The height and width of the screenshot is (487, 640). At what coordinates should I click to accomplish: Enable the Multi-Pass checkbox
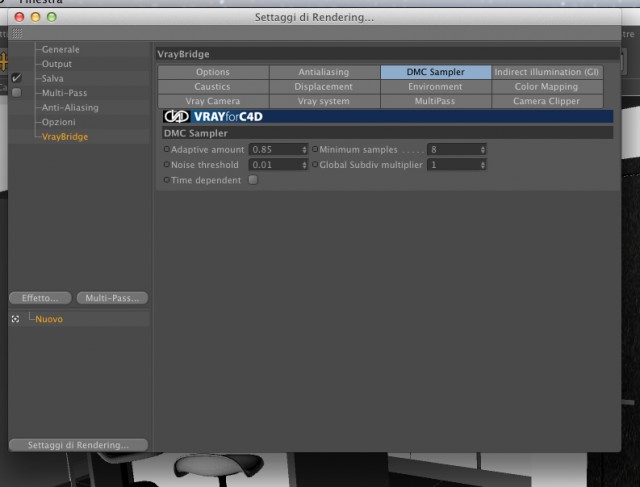point(16,93)
